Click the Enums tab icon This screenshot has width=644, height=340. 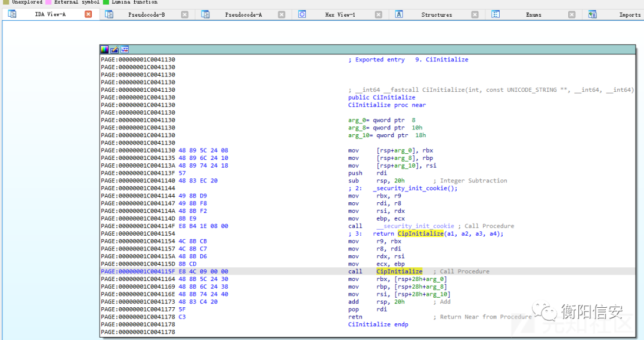(496, 14)
